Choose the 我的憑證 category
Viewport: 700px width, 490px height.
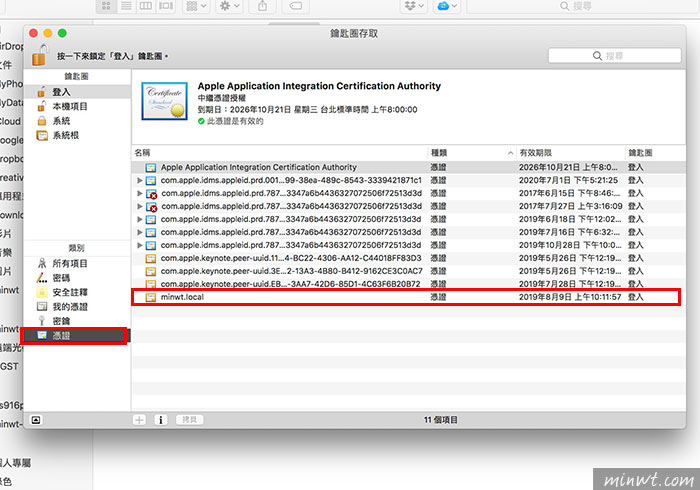[x=77, y=306]
